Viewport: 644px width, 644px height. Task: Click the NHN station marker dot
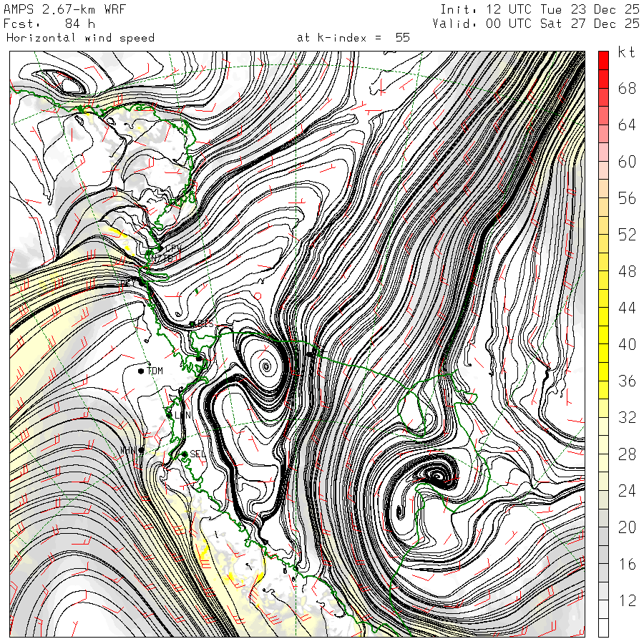pos(141,451)
